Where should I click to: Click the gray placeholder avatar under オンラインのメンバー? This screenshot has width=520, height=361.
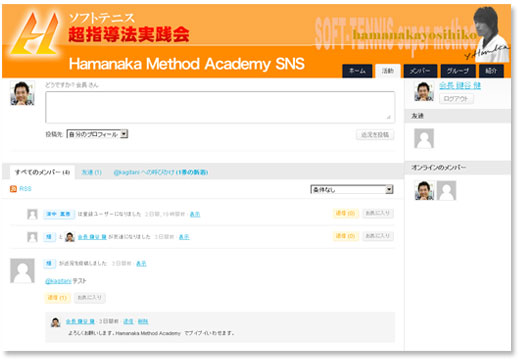[446, 190]
